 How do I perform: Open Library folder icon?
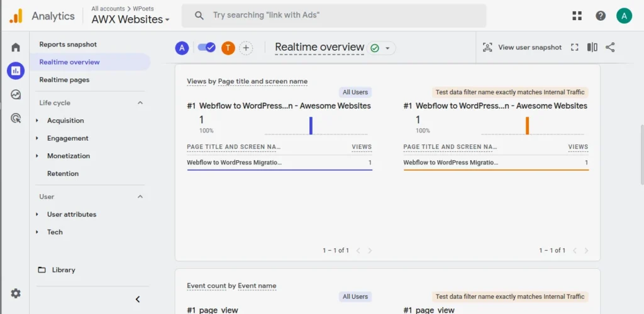click(x=42, y=270)
